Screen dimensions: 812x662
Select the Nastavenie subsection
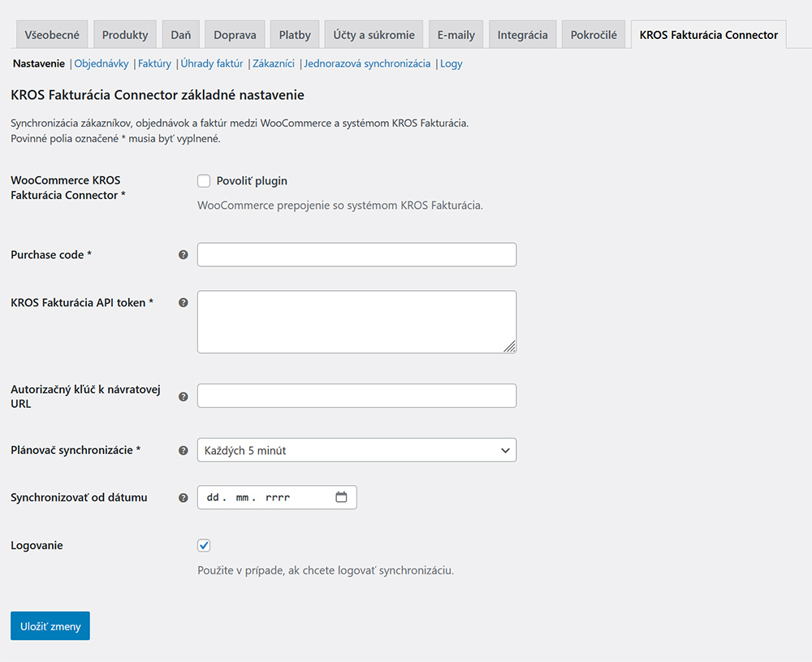tap(39, 63)
